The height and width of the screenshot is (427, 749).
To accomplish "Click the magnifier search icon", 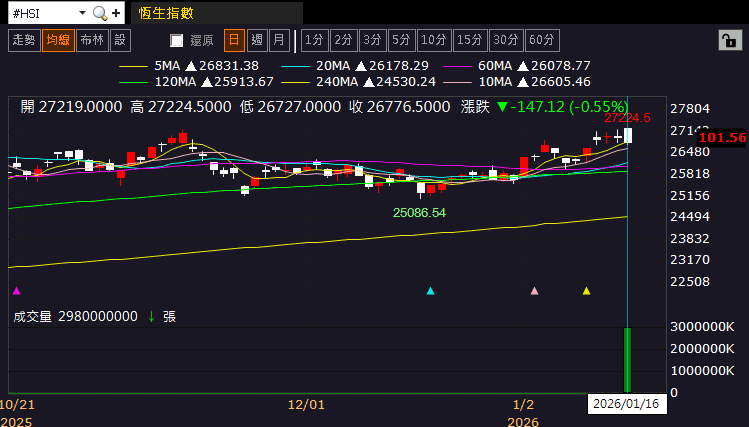I will coord(100,13).
